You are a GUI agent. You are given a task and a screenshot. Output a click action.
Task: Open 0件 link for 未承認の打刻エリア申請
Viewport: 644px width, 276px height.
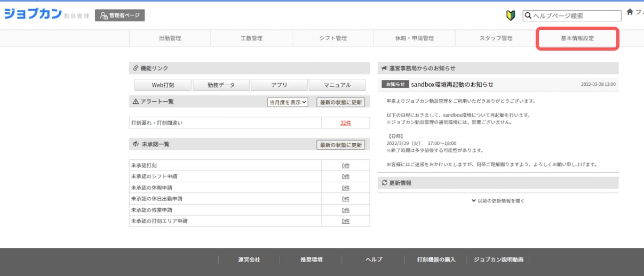(x=346, y=221)
